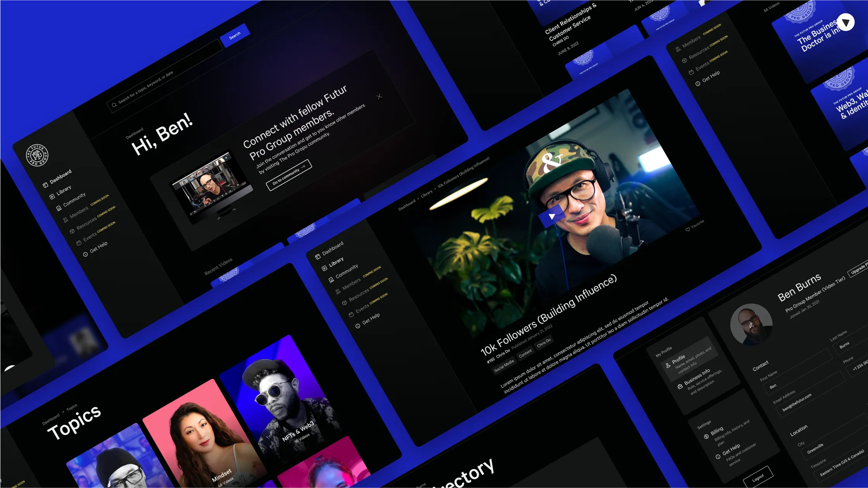The width and height of the screenshot is (868, 488).
Task: Click Resources icon in the video page sidebar
Action: tap(344, 303)
